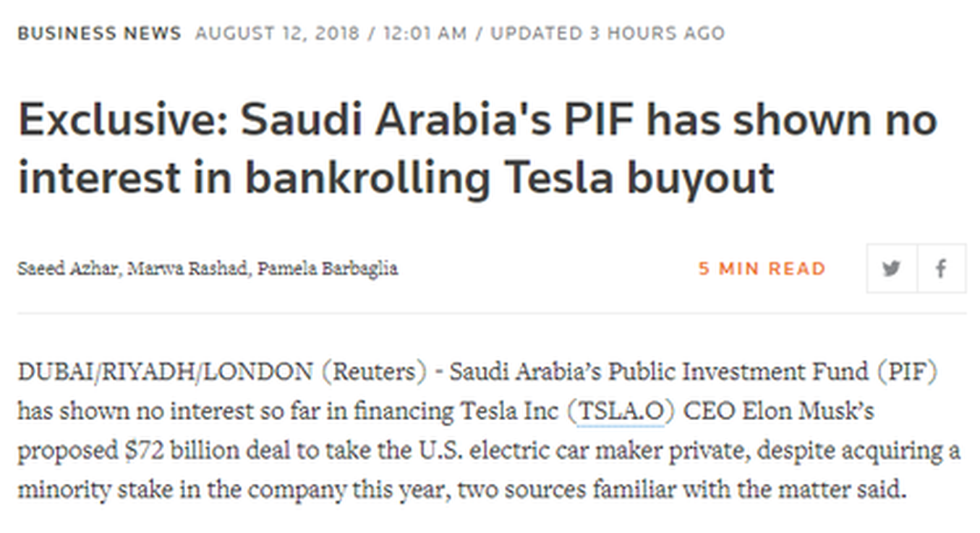This screenshot has height=533, width=980.
Task: Click the TSLA.O stock ticker link
Action: [621, 412]
